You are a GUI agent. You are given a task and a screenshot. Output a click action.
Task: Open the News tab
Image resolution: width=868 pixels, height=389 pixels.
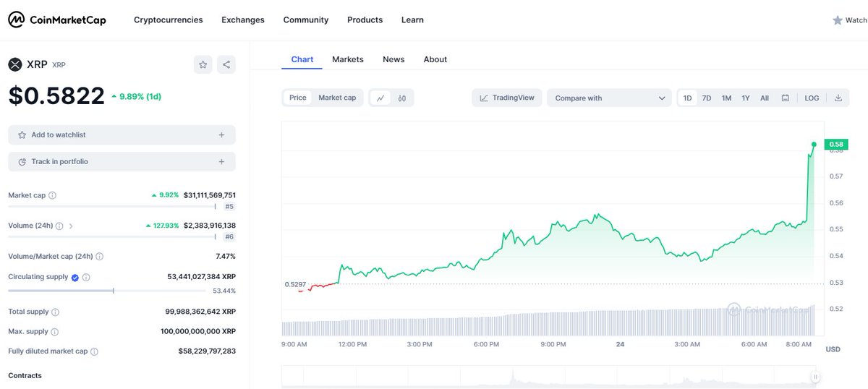coord(393,59)
